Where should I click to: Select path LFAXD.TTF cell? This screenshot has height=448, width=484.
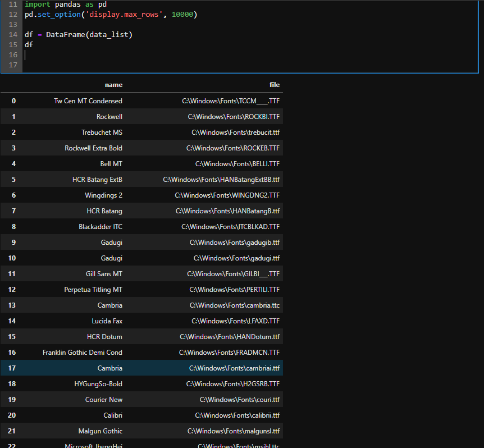[235, 321]
